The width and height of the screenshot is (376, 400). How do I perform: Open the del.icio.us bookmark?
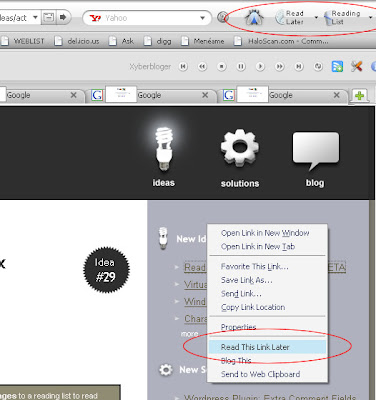pos(76,41)
